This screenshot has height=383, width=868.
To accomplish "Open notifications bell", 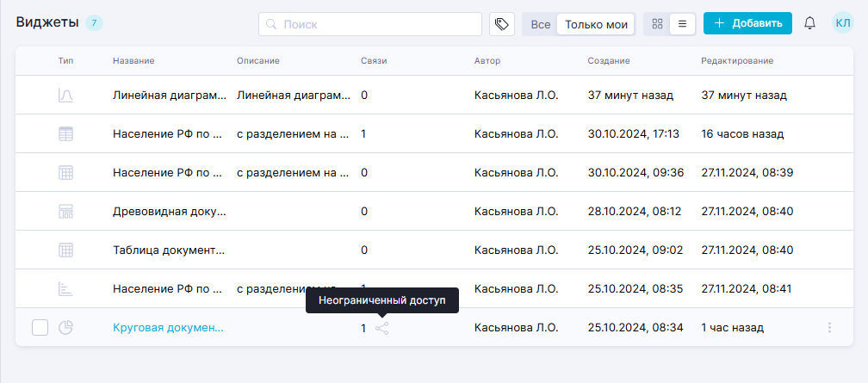I will [809, 24].
